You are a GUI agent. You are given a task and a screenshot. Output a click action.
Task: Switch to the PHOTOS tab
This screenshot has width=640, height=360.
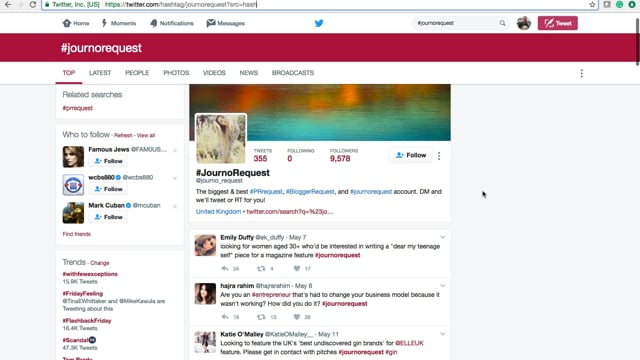[x=176, y=73]
